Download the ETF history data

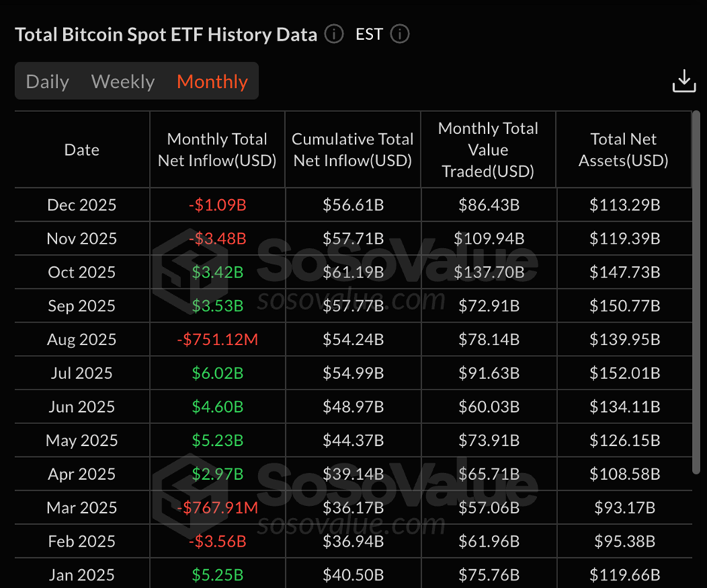point(684,81)
